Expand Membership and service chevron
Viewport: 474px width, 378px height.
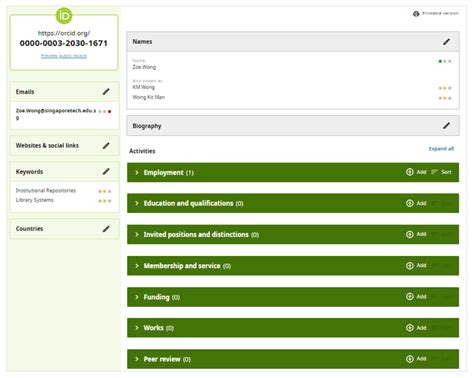[137, 266]
